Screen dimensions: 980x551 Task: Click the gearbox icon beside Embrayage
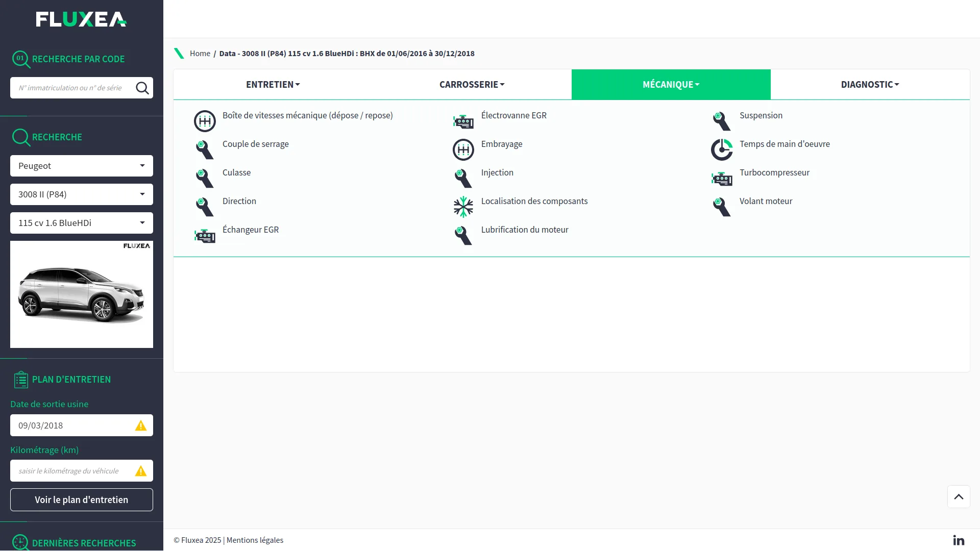tap(463, 150)
